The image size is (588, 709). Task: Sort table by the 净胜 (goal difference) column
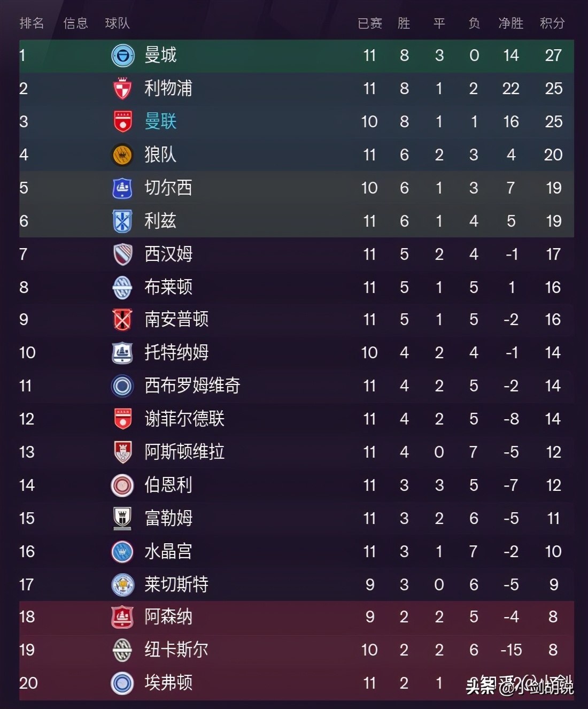coord(510,23)
